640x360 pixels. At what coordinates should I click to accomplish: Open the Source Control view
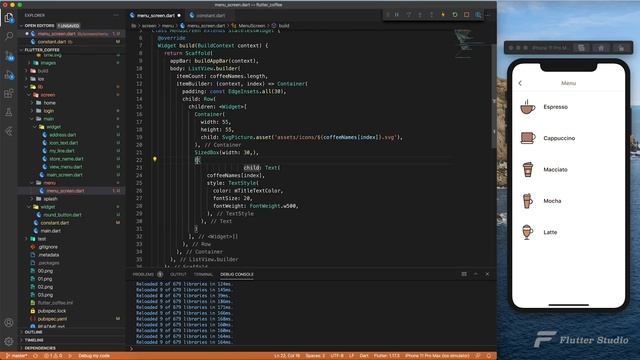tap(9, 56)
